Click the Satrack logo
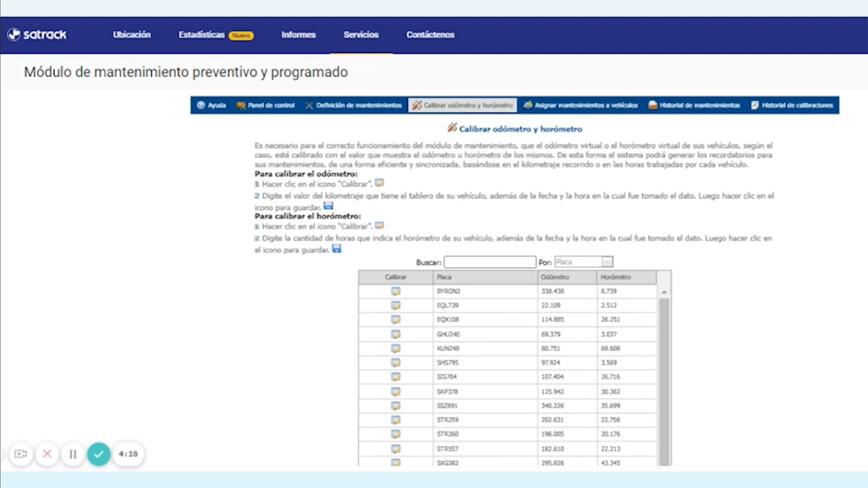This screenshot has height=488, width=868. [37, 35]
